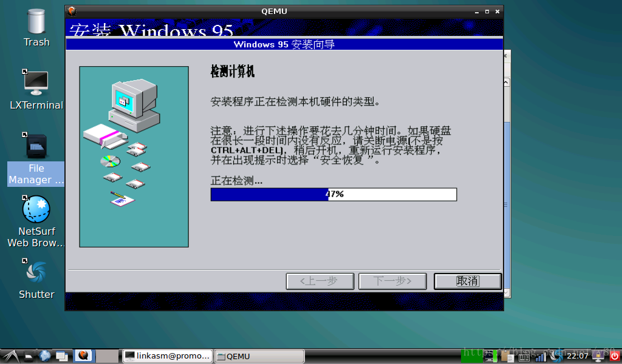
Task: Open the taskbar web browser globe
Action: pyautogui.click(x=44, y=356)
